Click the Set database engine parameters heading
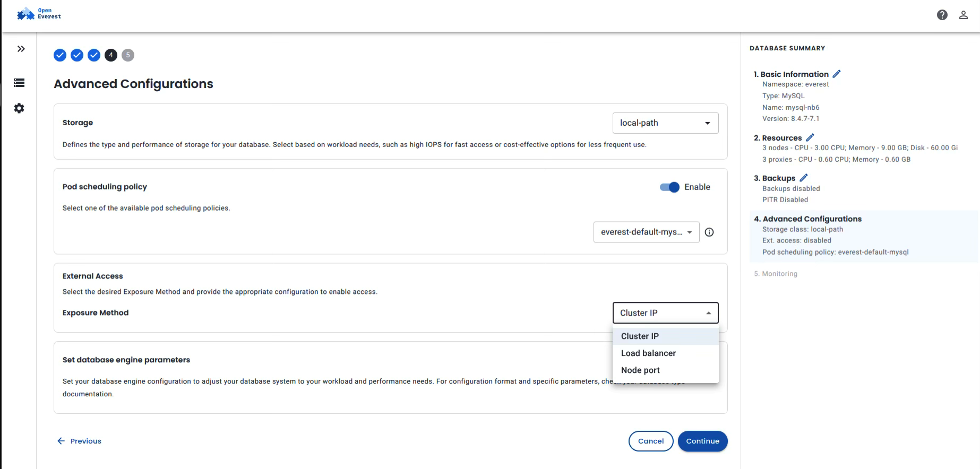Screen dimensions: 980x469 pos(126,360)
